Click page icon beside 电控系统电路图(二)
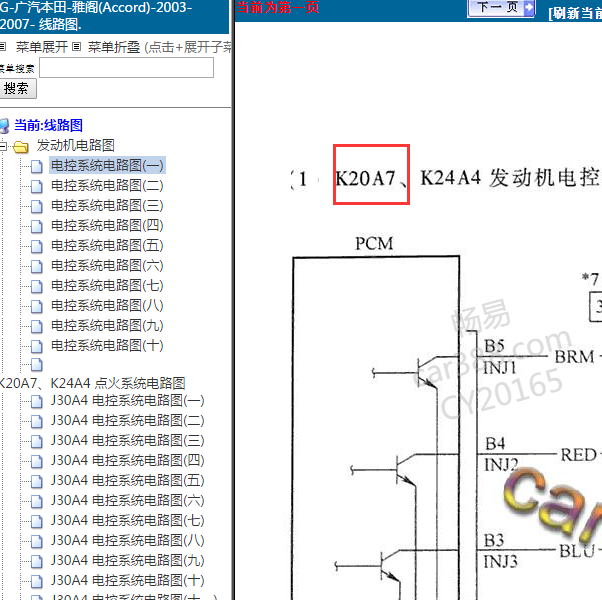This screenshot has height=600, width=602. 36,186
